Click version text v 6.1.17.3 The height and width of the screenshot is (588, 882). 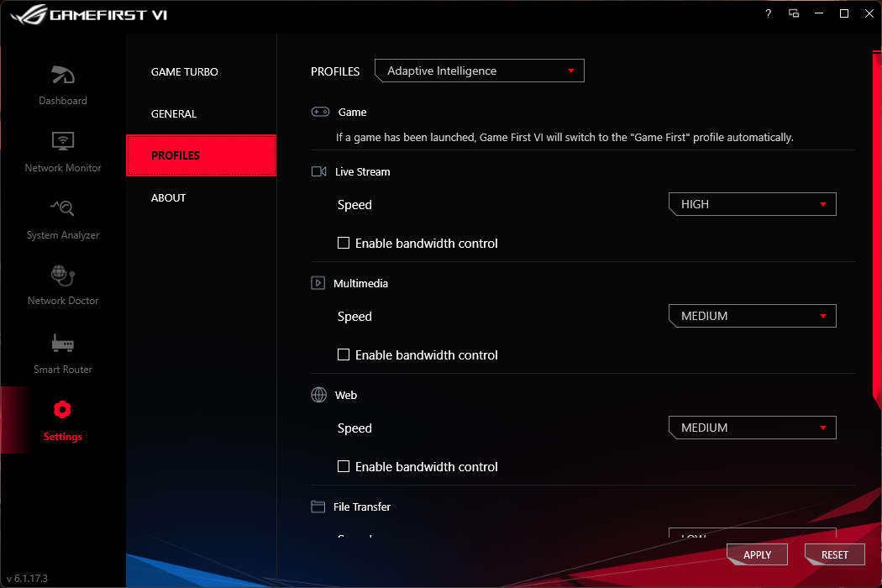[x=27, y=578]
